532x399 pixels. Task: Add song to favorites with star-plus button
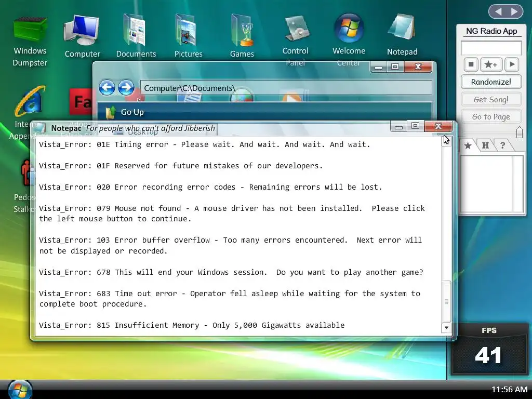[x=491, y=64]
